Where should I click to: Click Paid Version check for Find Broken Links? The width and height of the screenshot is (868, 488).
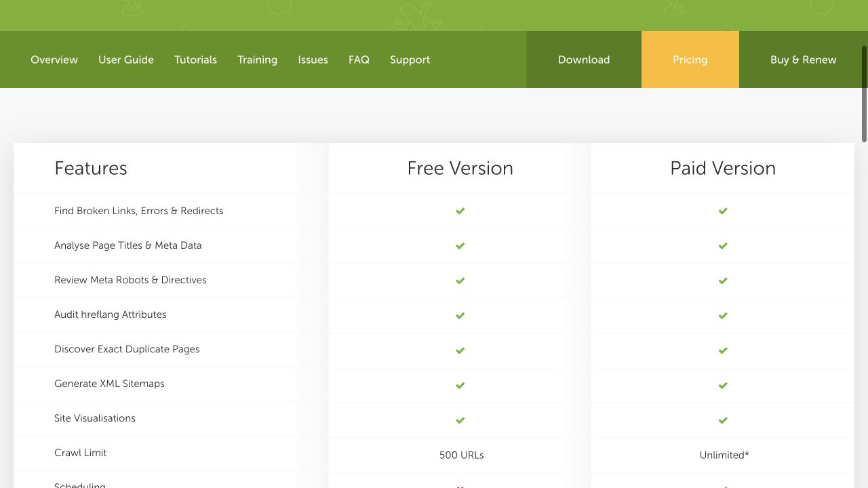(x=723, y=211)
